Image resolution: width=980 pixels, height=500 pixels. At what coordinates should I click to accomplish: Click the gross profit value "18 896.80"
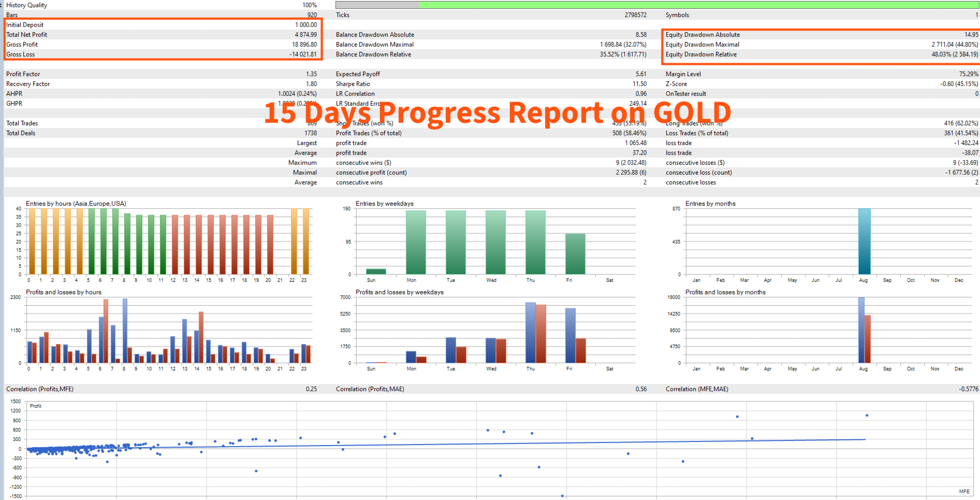tap(304, 45)
